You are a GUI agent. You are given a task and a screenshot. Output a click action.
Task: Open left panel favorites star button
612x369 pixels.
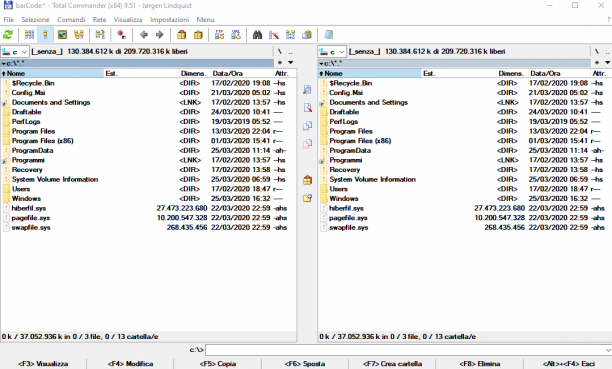(x=280, y=62)
